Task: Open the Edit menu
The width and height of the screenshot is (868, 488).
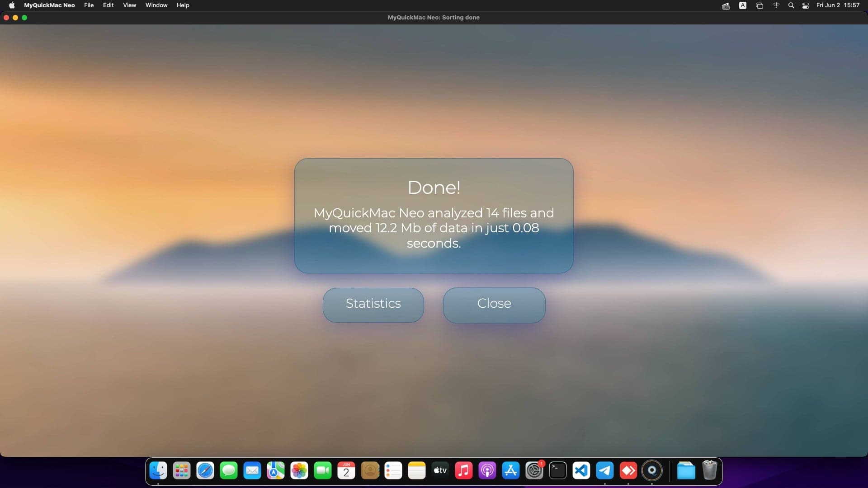Action: point(108,5)
